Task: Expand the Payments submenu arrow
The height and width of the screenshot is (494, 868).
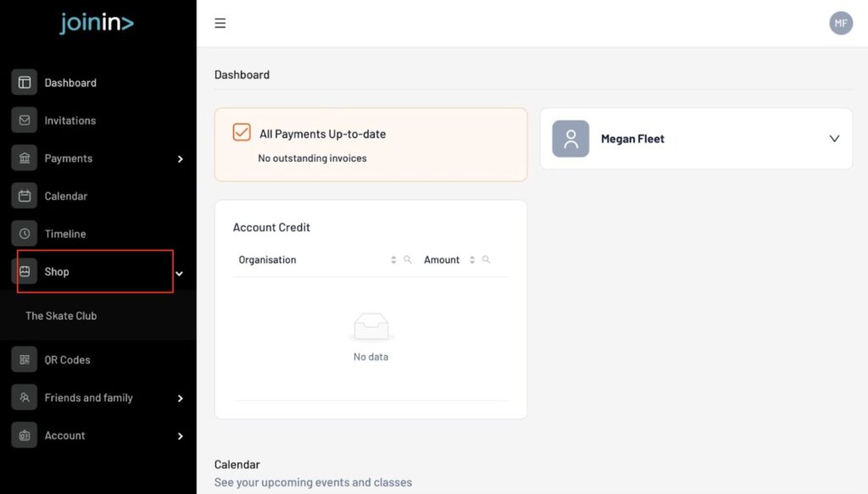Action: (x=180, y=158)
